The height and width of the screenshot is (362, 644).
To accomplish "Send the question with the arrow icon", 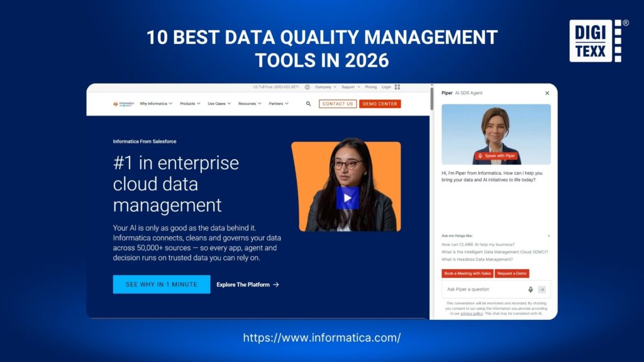I will click(542, 289).
